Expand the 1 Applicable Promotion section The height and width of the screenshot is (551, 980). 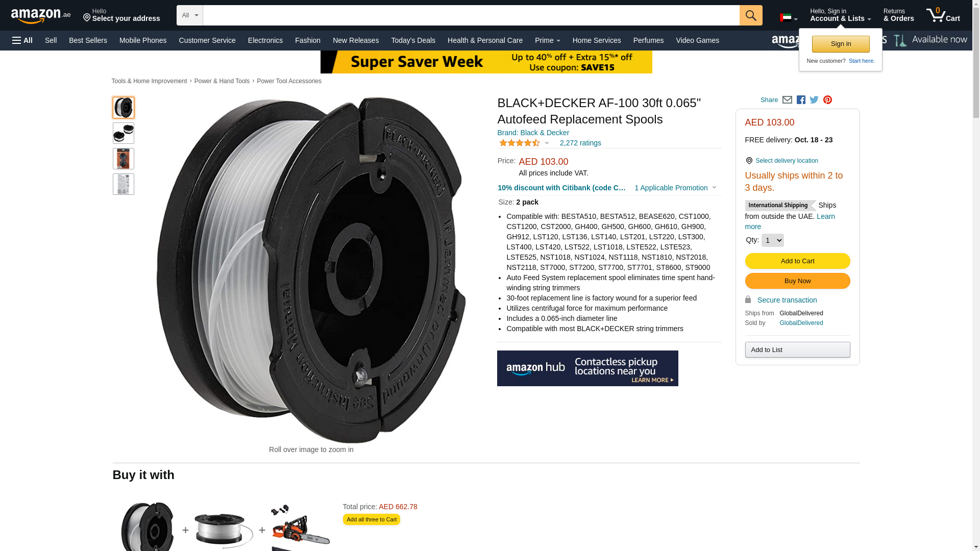point(675,188)
